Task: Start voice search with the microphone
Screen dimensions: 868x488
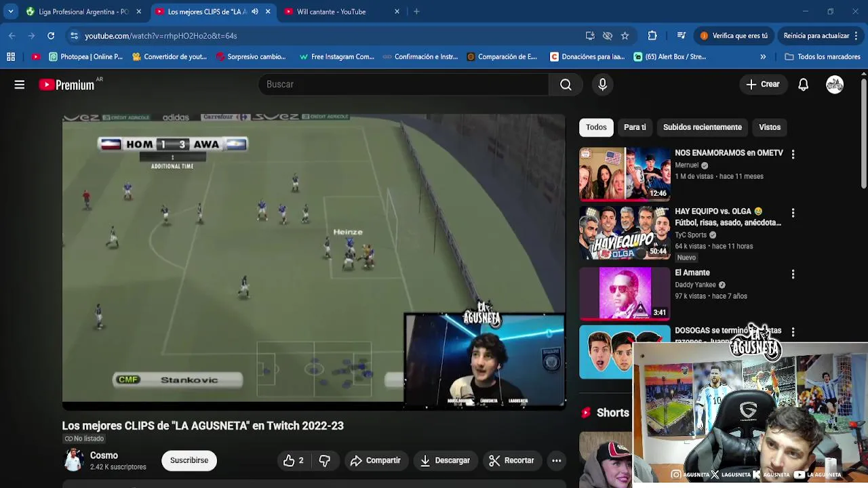Action: click(602, 84)
